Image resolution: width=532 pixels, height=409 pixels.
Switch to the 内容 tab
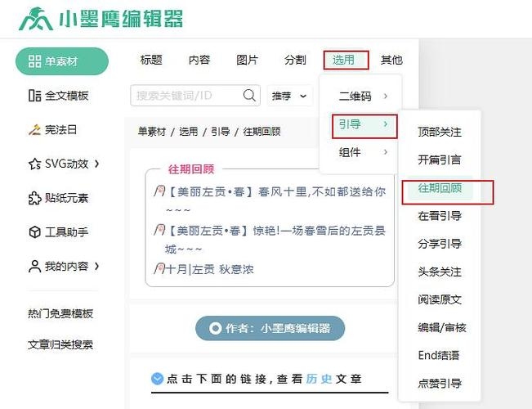coord(199,60)
